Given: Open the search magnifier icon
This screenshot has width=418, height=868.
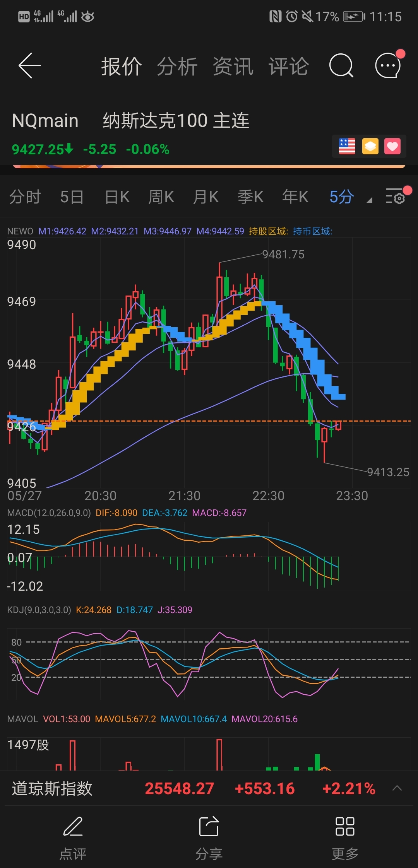Looking at the screenshot, I should pos(341,66).
